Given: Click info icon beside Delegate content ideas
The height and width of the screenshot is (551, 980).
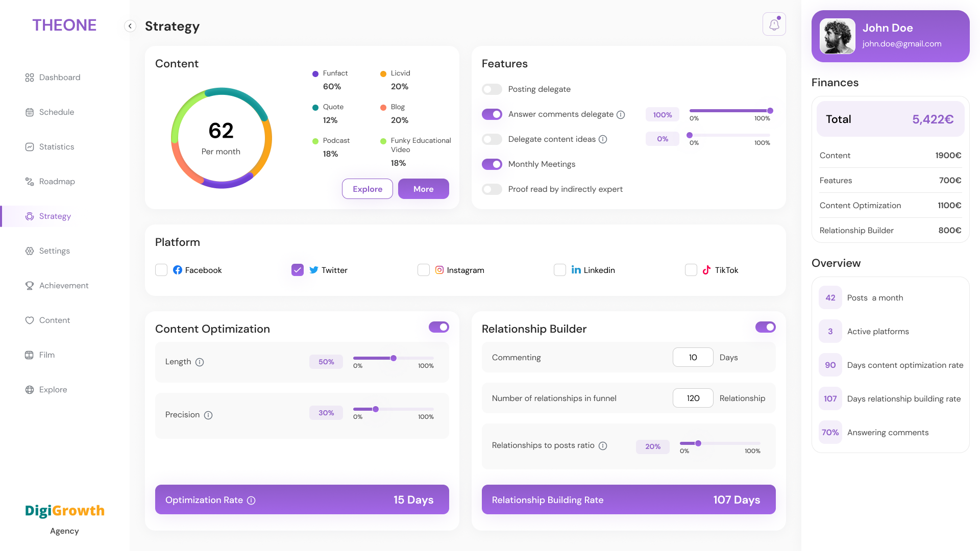Looking at the screenshot, I should click(603, 139).
